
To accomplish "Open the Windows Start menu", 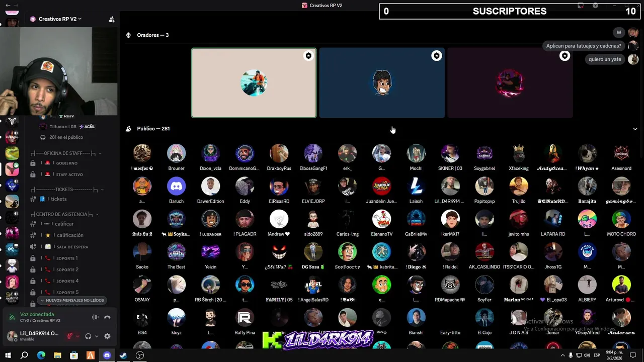I will coord(8,355).
